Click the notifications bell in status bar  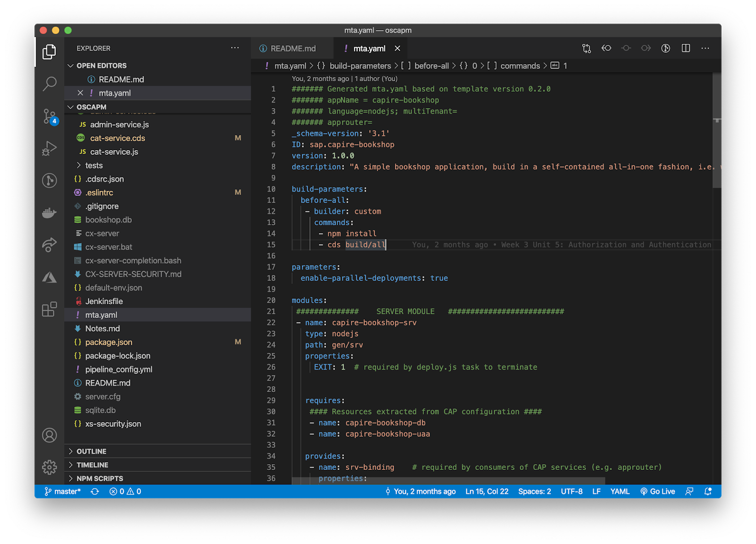point(708,492)
